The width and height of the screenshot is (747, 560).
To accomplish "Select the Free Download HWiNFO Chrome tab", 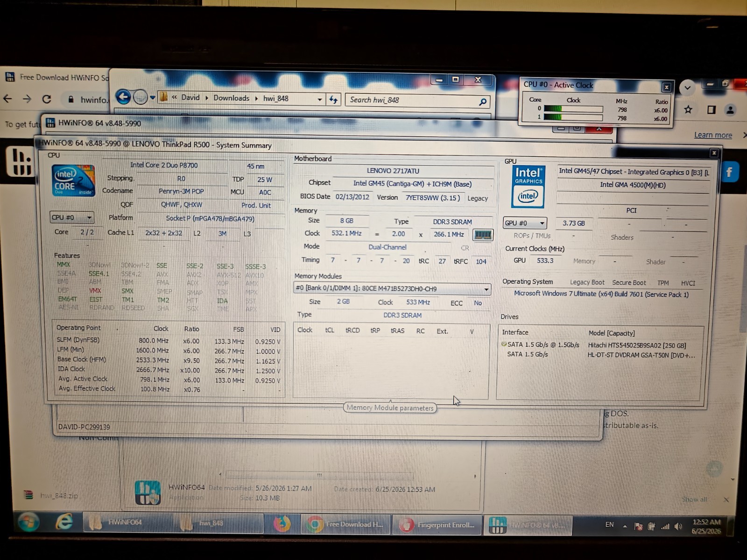I will [58, 77].
